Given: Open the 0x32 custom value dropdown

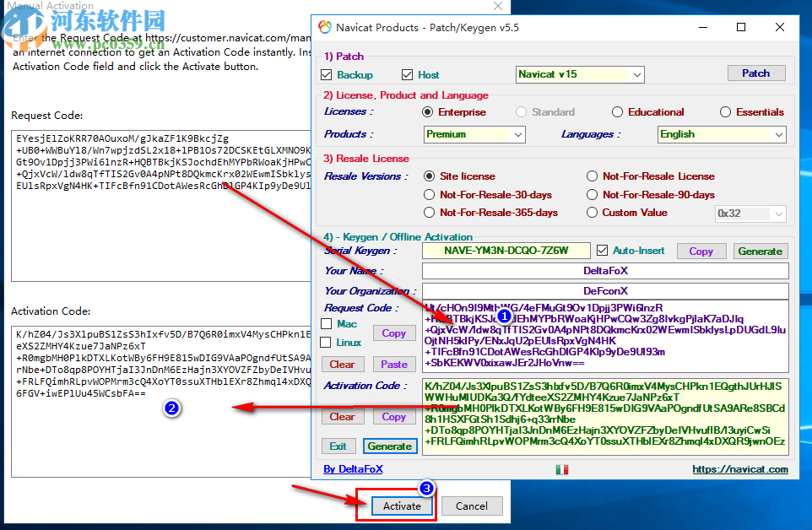Looking at the screenshot, I should click(x=750, y=214).
